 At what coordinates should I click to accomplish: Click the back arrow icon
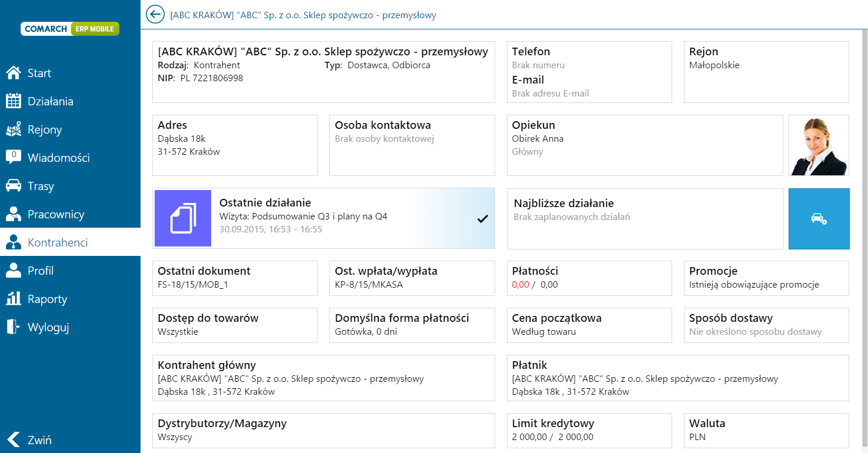coord(155,15)
